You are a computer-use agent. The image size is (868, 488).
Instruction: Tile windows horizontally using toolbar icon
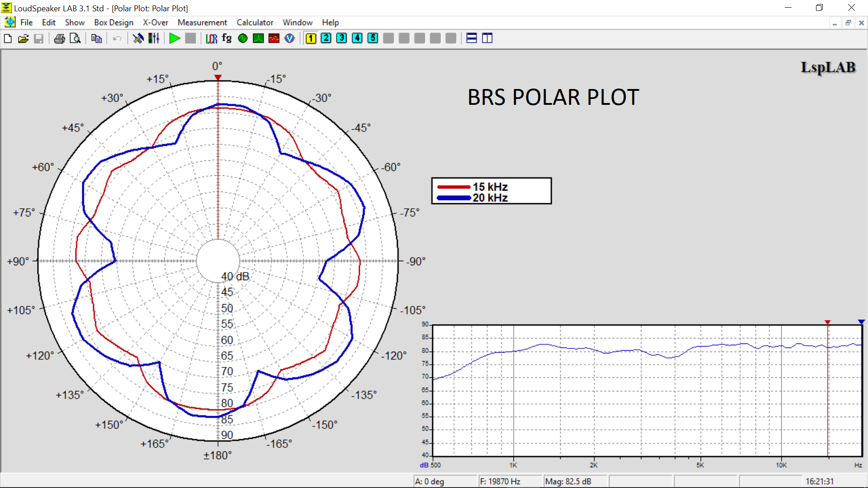click(472, 38)
